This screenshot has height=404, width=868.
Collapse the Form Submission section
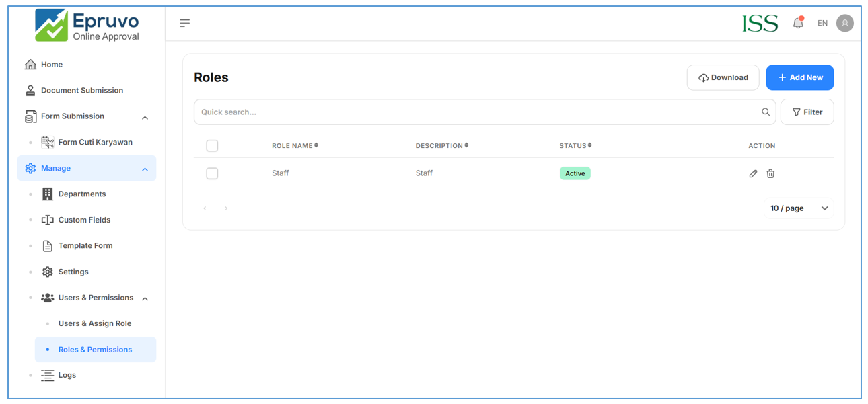tap(145, 118)
